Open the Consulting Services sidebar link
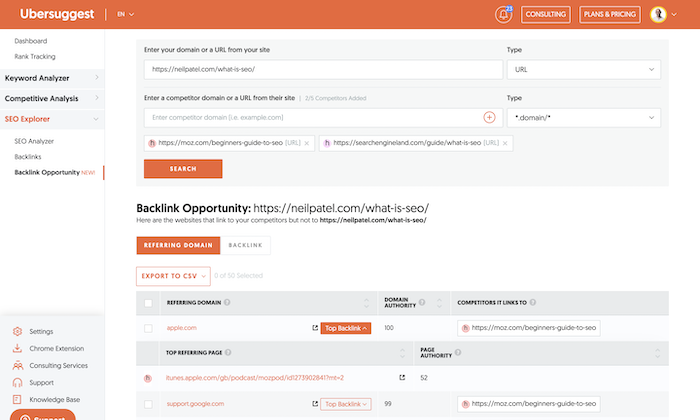700x420 pixels. pos(58,366)
